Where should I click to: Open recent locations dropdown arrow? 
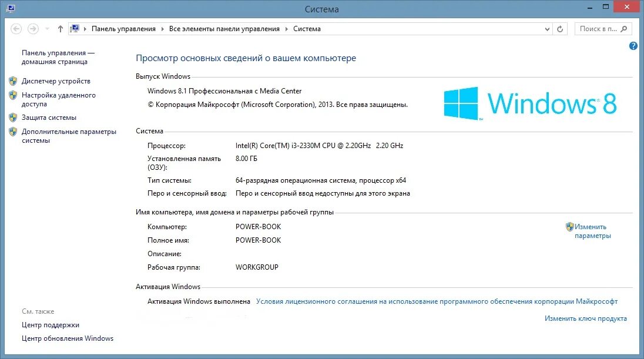pos(47,29)
